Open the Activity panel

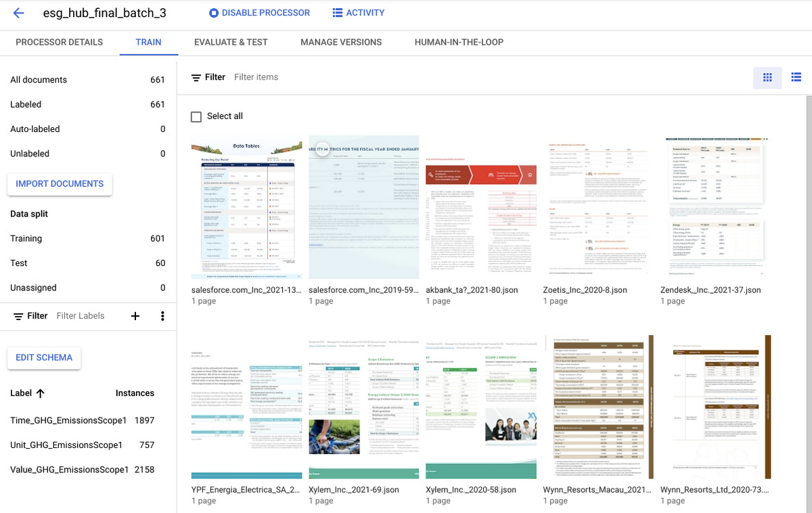[359, 13]
